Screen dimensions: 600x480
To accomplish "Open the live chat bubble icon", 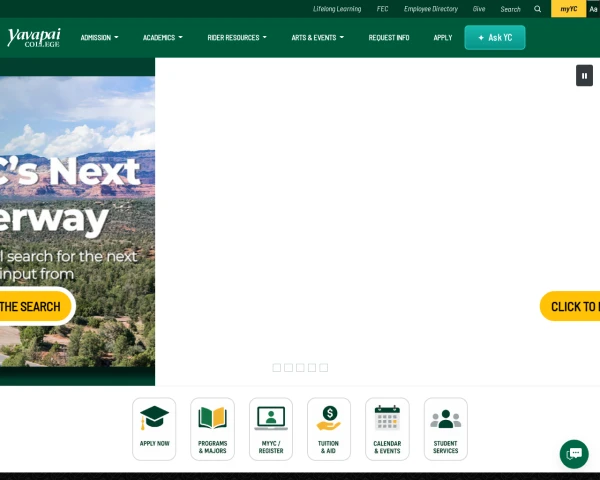I will [x=574, y=454].
